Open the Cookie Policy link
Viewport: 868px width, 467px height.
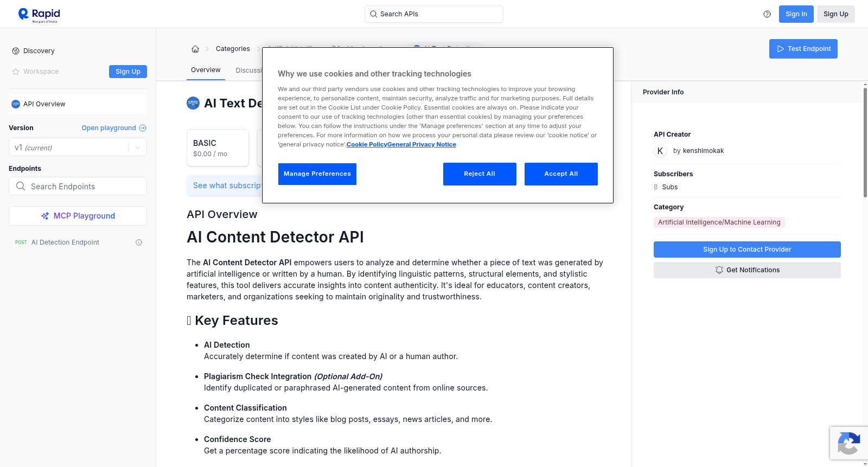click(x=367, y=144)
